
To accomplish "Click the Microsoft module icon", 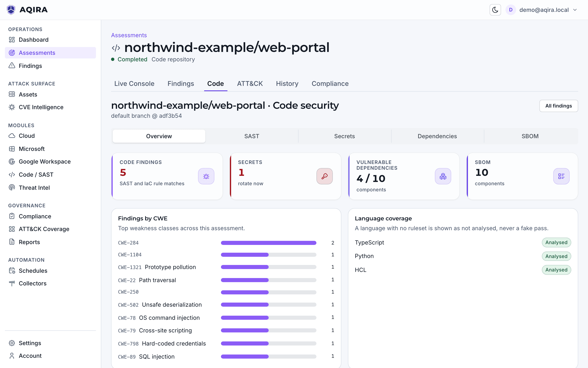I will (12, 149).
